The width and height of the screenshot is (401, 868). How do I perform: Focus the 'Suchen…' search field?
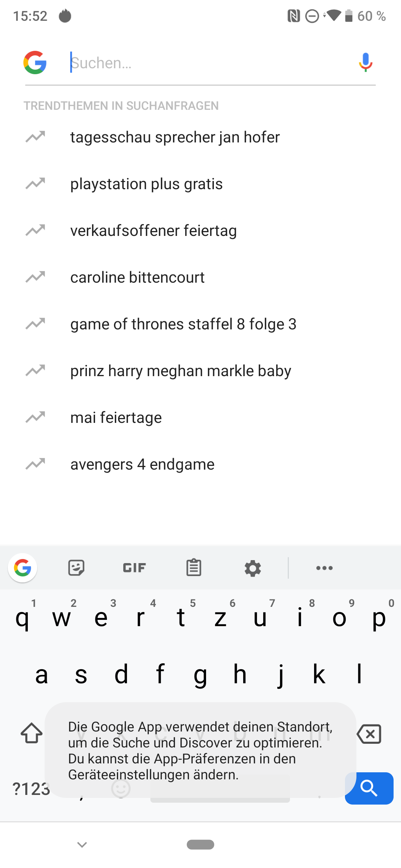point(208,63)
